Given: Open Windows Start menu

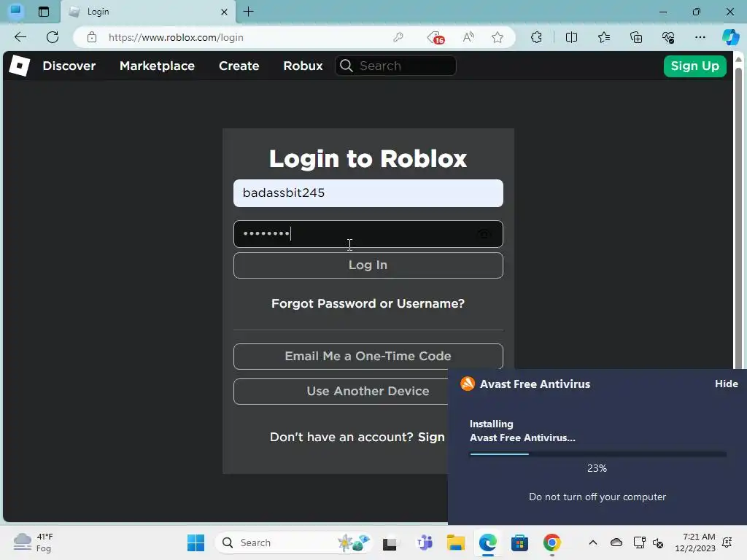Looking at the screenshot, I should point(196,542).
